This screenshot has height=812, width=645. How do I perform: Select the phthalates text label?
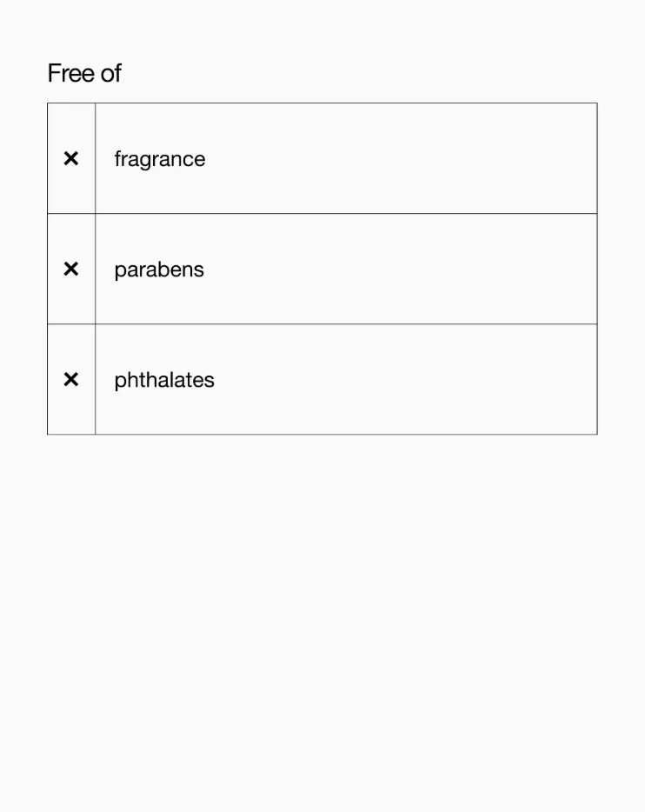pos(164,380)
